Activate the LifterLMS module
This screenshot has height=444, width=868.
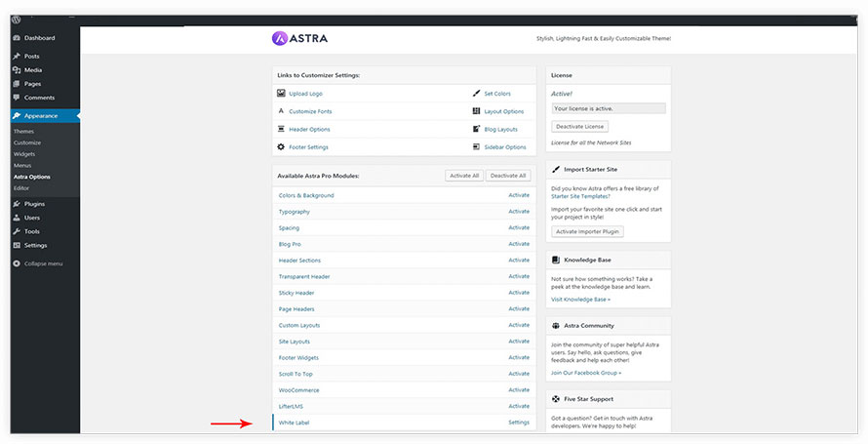point(519,406)
